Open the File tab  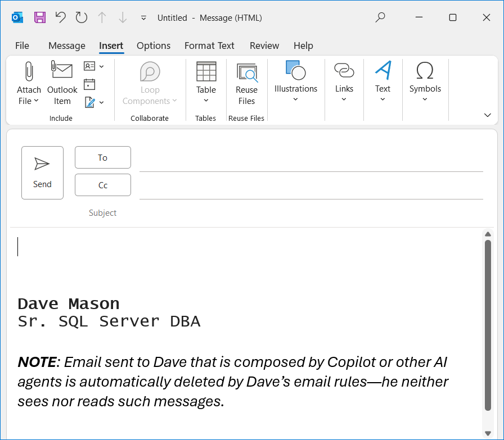pyautogui.click(x=22, y=46)
